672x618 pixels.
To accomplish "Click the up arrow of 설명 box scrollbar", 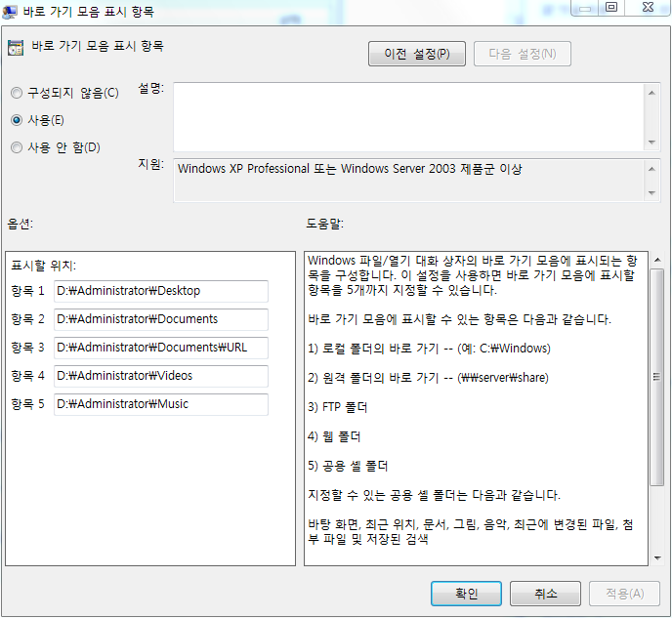I will [651, 93].
